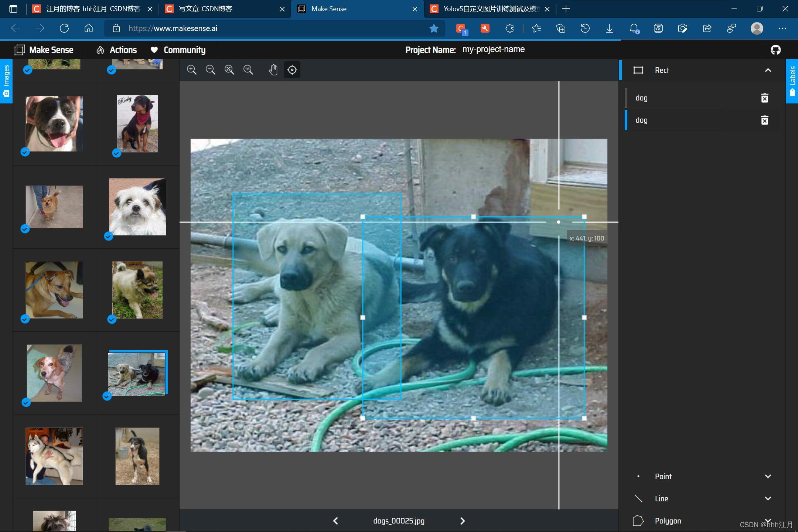Go to the previous image arrow
The width and height of the screenshot is (798, 532).
(x=335, y=521)
